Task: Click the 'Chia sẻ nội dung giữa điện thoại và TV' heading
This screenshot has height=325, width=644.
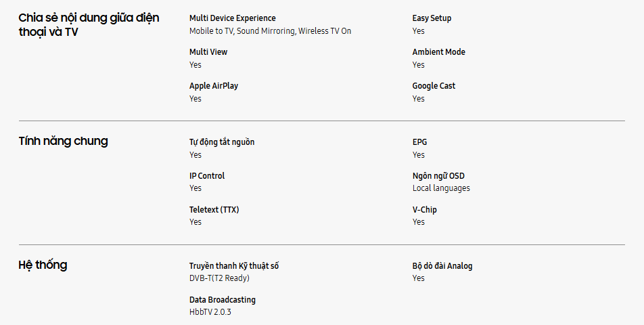Action: 89,25
